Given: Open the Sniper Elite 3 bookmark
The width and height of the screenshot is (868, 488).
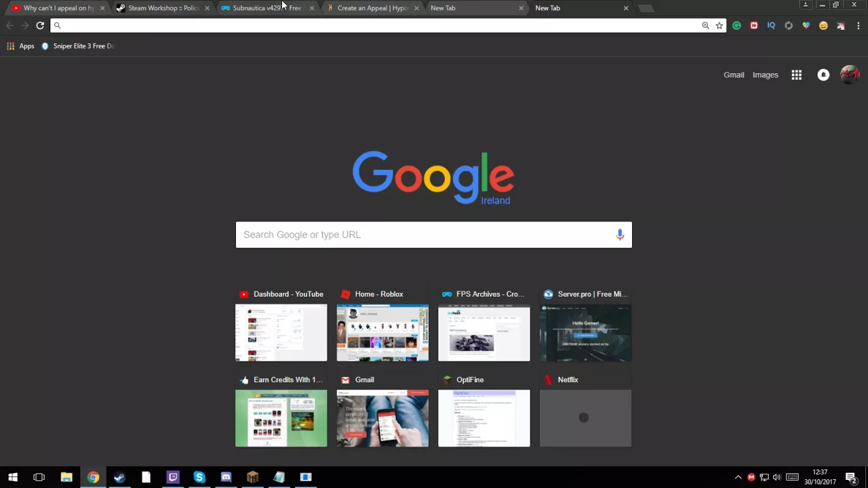Looking at the screenshot, I should click(78, 46).
